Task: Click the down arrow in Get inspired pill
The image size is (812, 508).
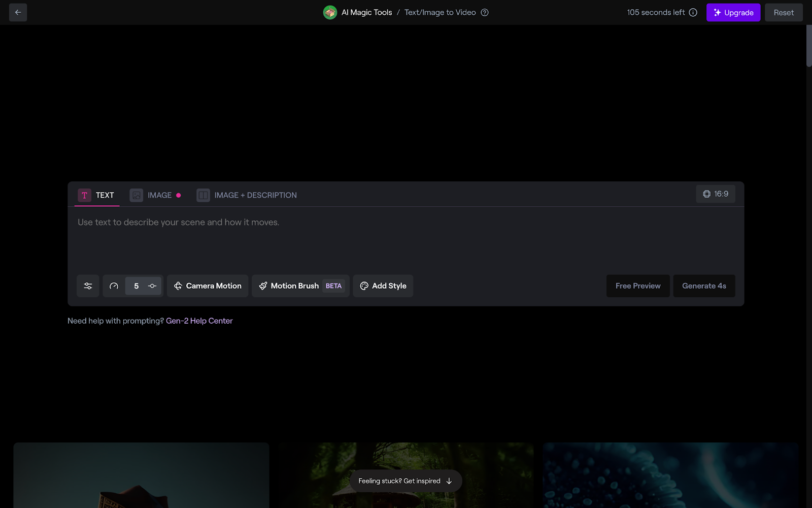Action: [x=449, y=481]
